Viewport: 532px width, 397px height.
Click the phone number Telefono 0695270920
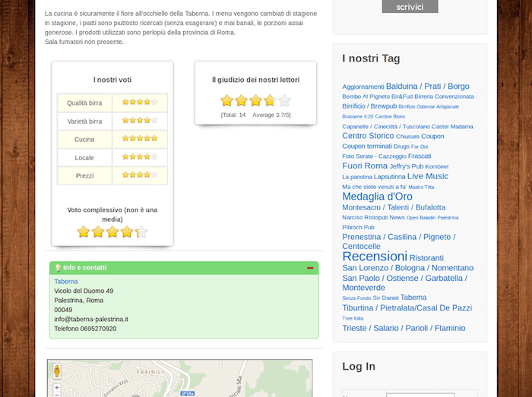[85, 329]
